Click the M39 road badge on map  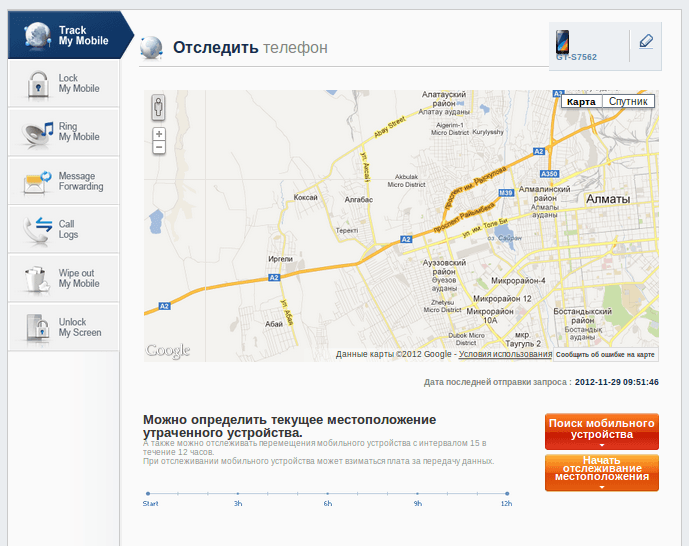coord(506,192)
